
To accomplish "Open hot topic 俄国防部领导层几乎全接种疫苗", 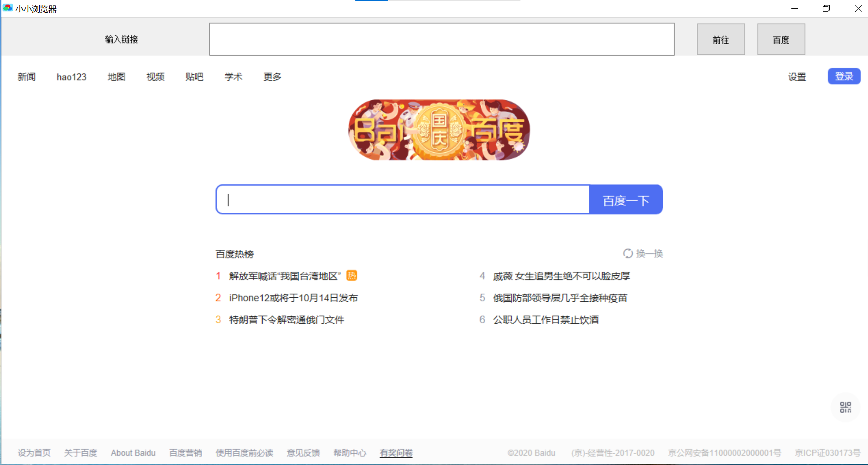I will point(560,298).
